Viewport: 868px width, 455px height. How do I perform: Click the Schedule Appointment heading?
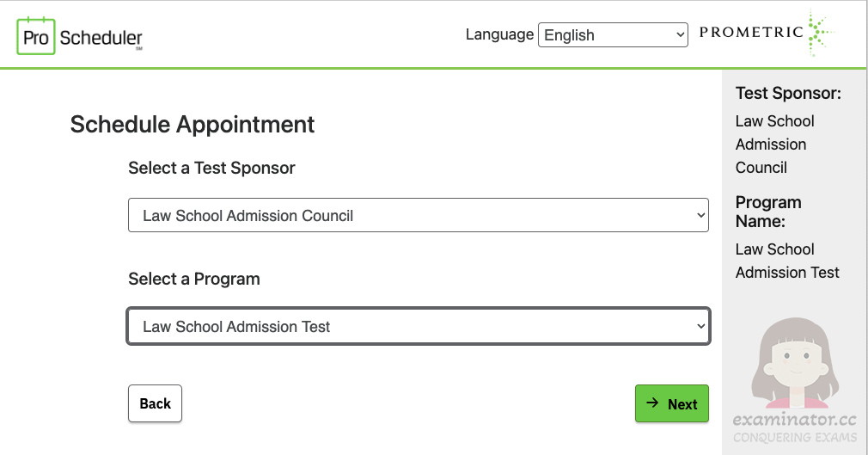click(193, 124)
